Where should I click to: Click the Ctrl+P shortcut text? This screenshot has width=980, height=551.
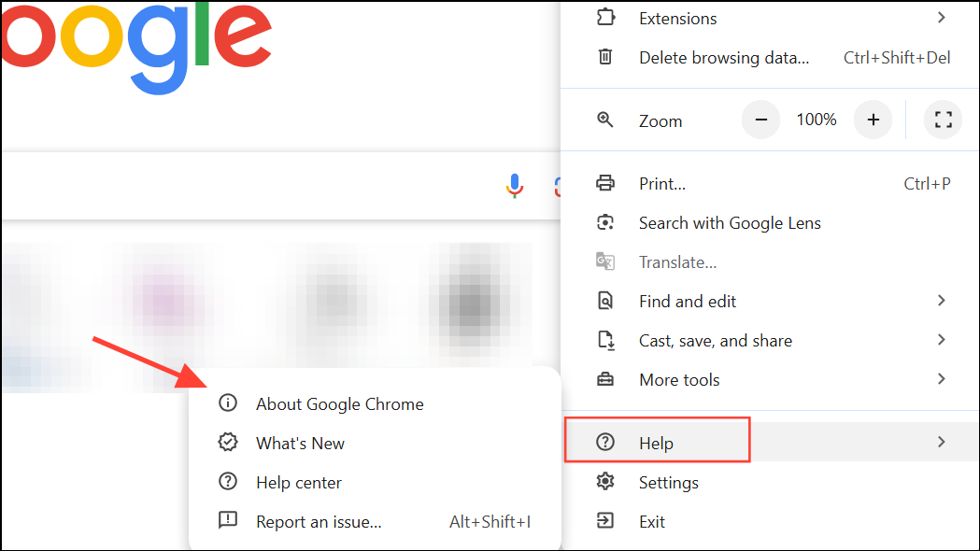point(927,184)
